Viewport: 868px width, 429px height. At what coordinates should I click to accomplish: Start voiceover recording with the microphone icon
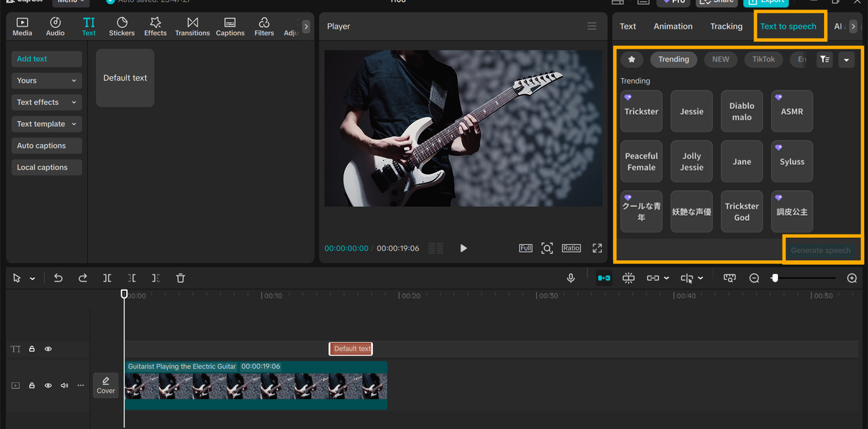tap(571, 278)
